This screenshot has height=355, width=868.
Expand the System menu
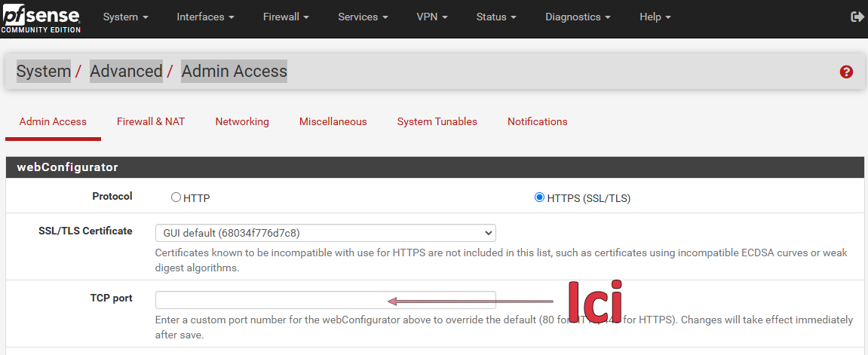coord(125,17)
